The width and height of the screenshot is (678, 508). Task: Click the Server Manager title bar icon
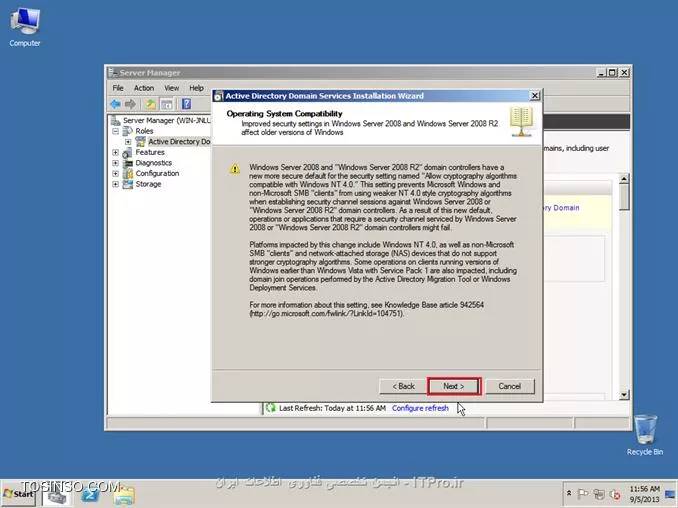click(113, 72)
